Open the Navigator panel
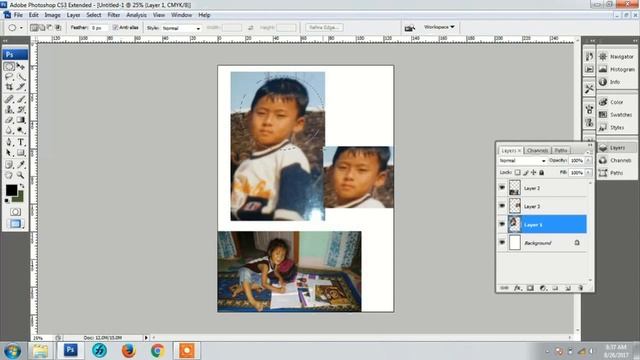Image resolution: width=640 pixels, height=360 pixels. point(616,57)
